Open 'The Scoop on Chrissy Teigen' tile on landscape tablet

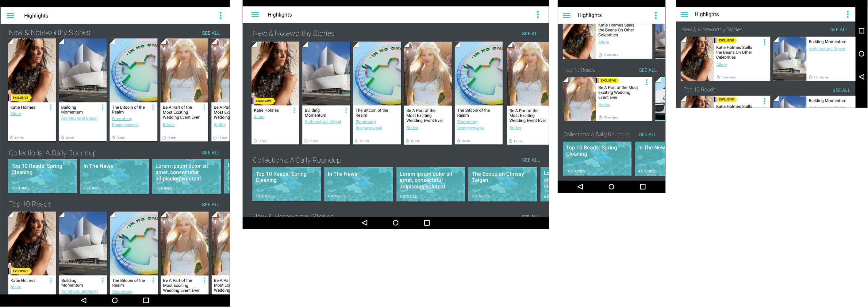point(502,185)
